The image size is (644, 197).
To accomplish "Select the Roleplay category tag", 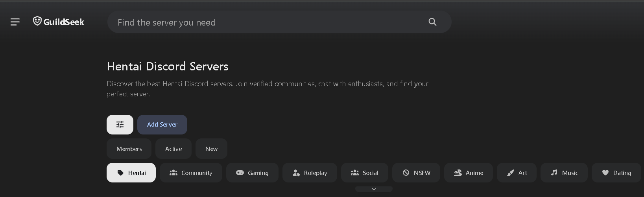I will (x=310, y=173).
